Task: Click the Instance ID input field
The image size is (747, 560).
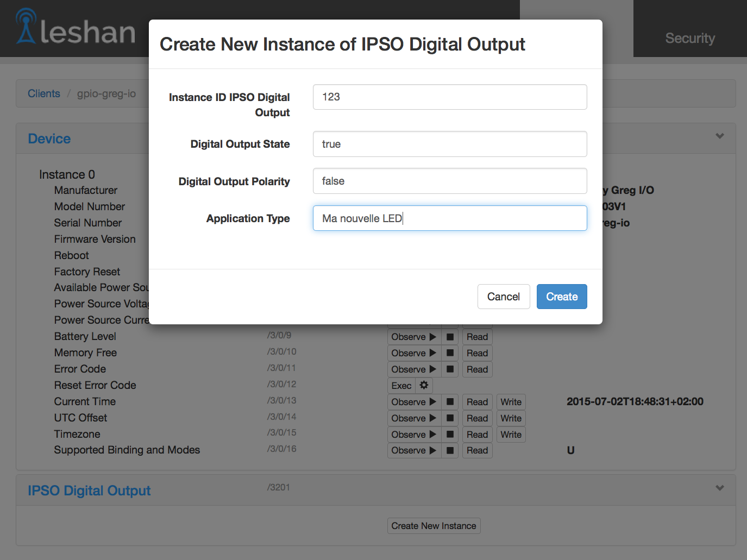Action: tap(450, 97)
